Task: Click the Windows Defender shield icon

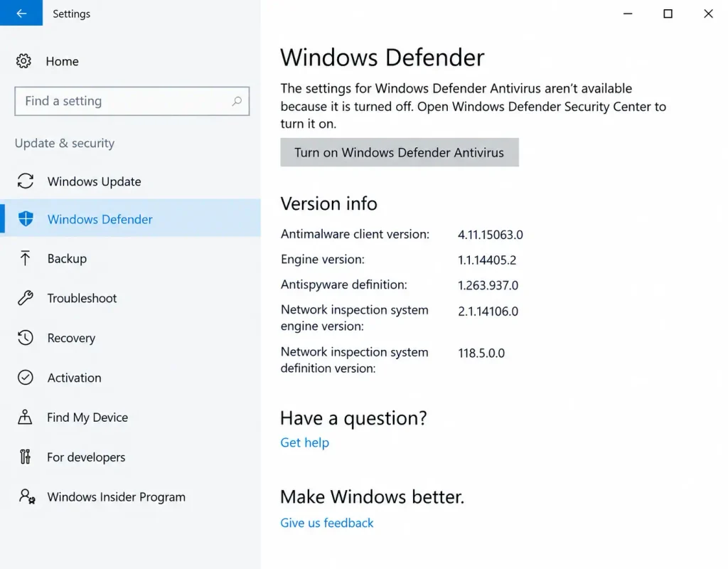Action: click(x=26, y=219)
